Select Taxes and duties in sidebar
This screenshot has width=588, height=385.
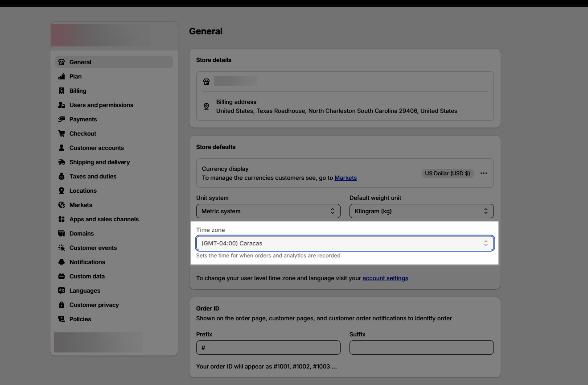pos(93,176)
